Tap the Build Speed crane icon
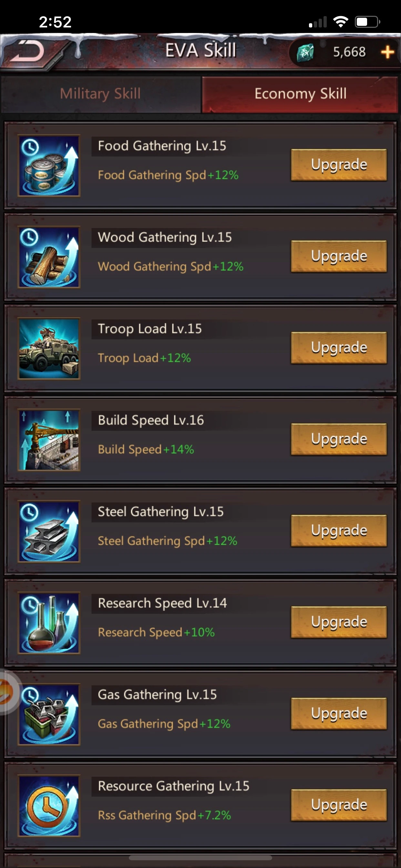This screenshot has width=401, height=868. click(x=49, y=440)
